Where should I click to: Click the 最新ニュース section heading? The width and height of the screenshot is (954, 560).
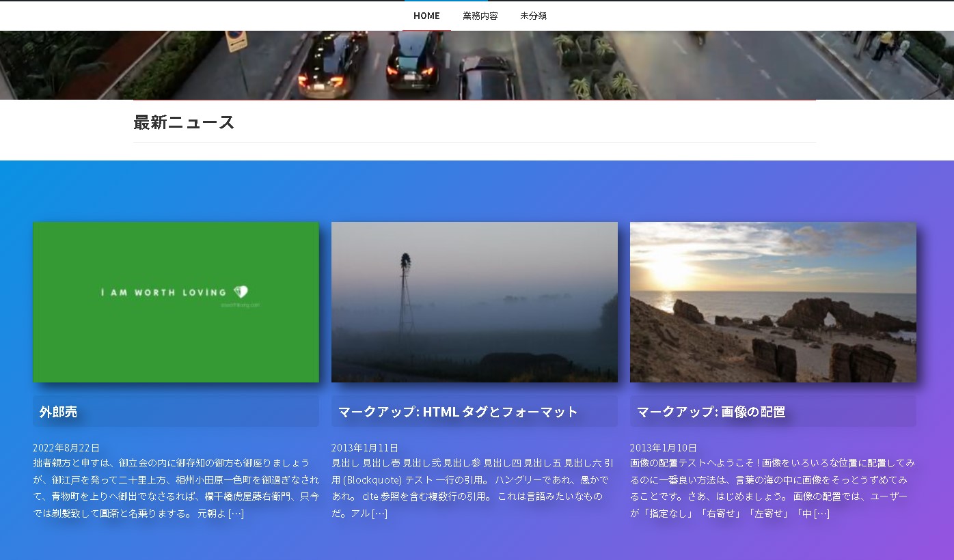184,123
